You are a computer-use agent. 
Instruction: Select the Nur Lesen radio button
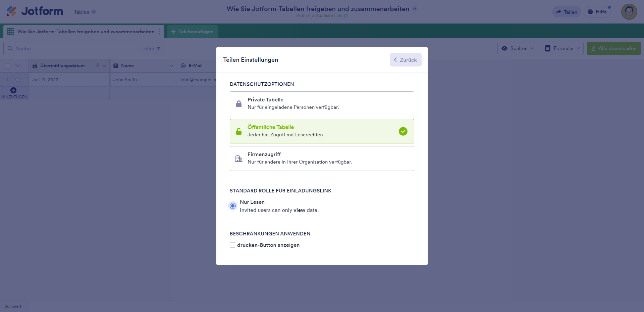click(x=233, y=206)
